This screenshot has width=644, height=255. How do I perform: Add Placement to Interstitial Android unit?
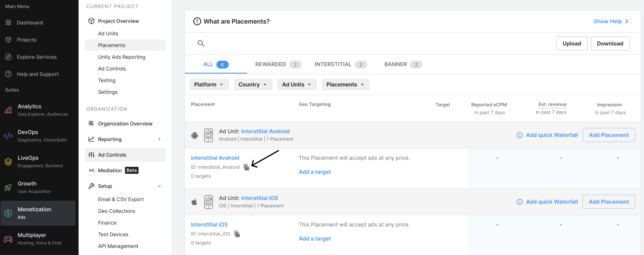[x=608, y=135]
